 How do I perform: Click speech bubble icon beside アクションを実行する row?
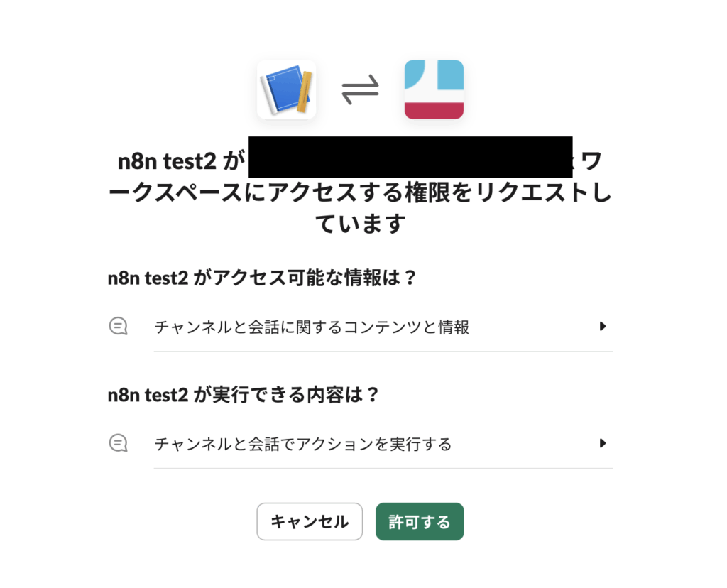point(119,443)
